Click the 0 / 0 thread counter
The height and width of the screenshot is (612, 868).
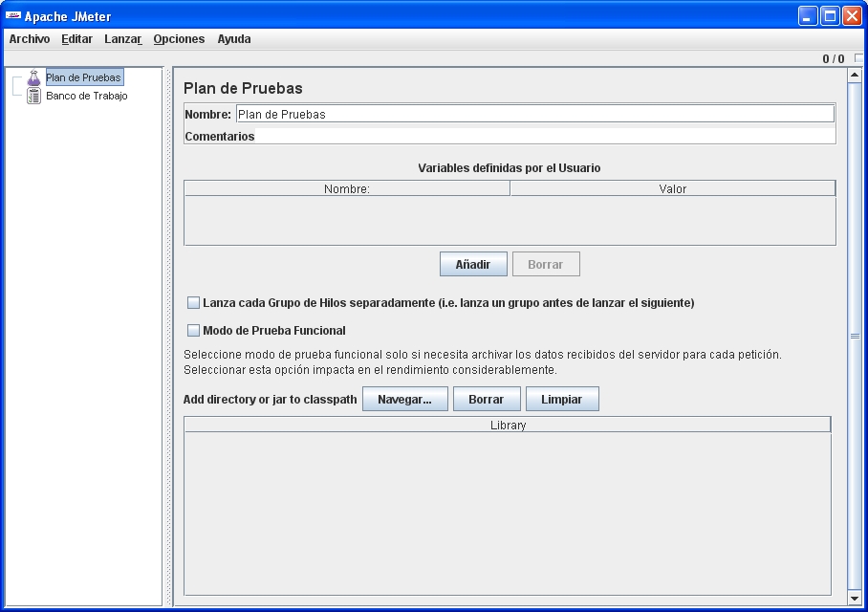pyautogui.click(x=834, y=58)
